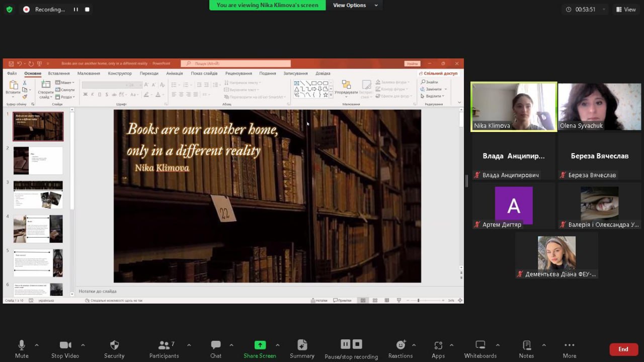Open the Whiteboards tool
This screenshot has width=644, height=362.
(480, 345)
